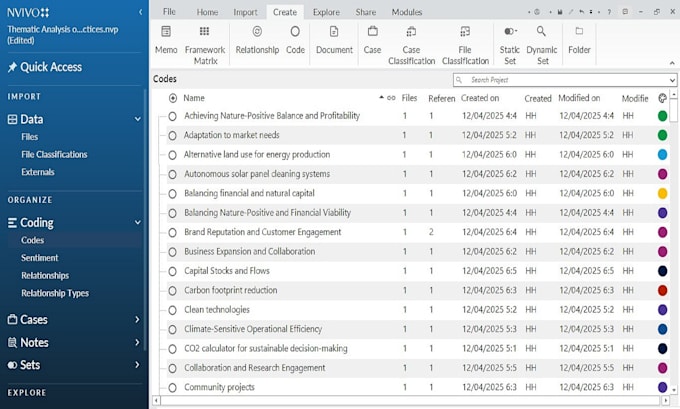Open Relationship Types in sidebar

[55, 294]
